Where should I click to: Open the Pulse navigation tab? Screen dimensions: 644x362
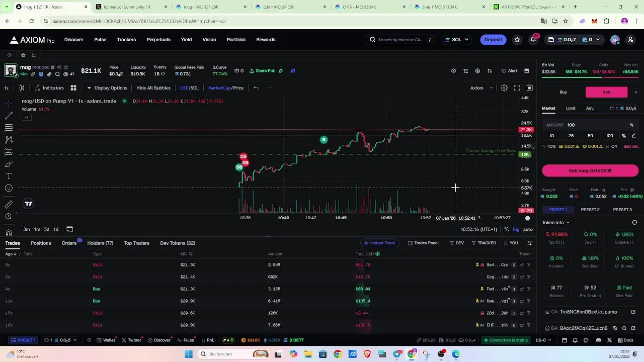point(100,40)
